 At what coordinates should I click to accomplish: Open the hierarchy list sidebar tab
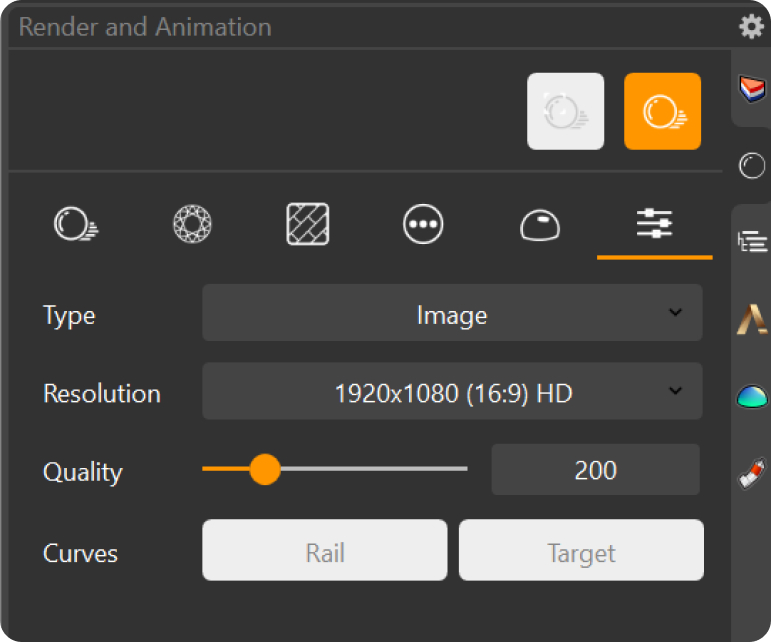click(751, 241)
